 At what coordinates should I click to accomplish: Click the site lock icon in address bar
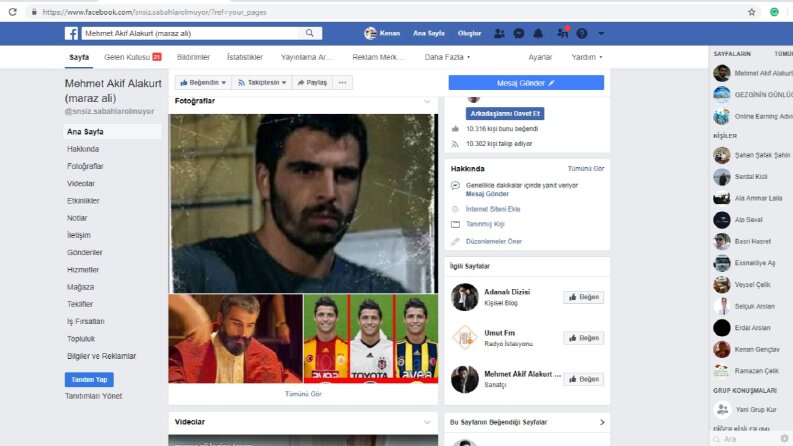pyautogui.click(x=34, y=12)
